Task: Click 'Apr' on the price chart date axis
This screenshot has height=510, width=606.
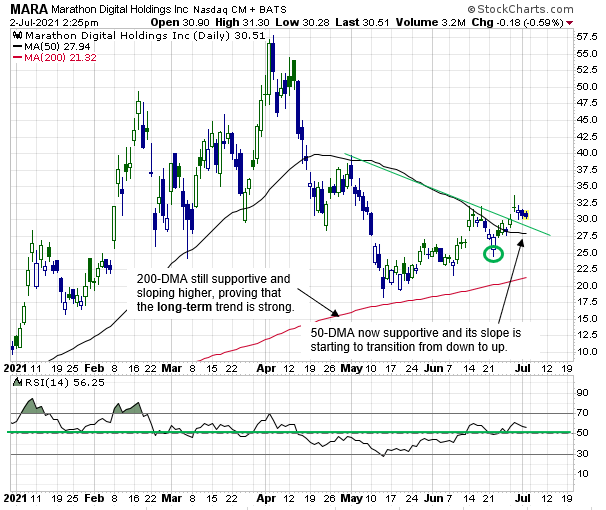Action: pos(266,368)
